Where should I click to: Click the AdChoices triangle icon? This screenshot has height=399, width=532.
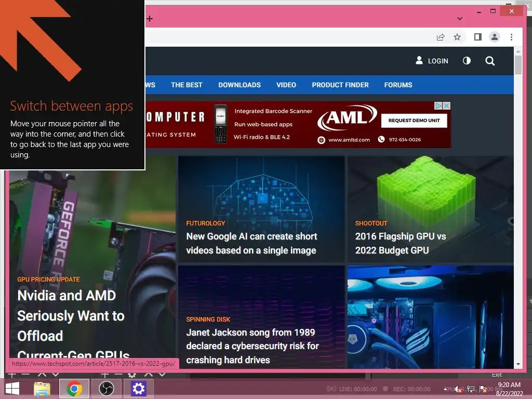pos(438,106)
